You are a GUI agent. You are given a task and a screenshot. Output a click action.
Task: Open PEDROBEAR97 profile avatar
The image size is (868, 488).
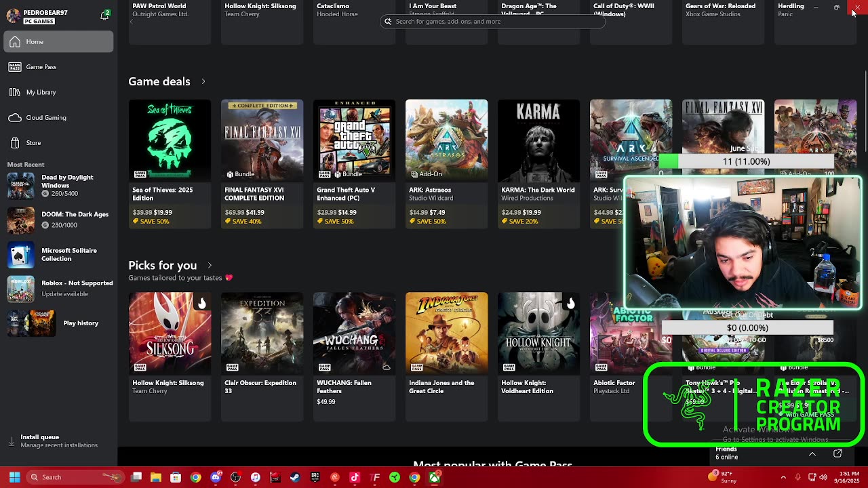[13, 16]
